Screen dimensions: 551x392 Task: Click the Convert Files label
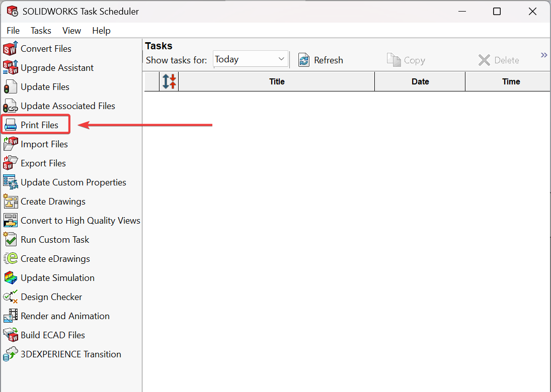coord(46,48)
